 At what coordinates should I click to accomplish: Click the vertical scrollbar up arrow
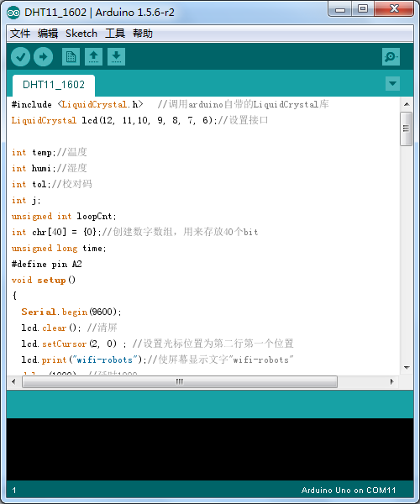point(407,104)
